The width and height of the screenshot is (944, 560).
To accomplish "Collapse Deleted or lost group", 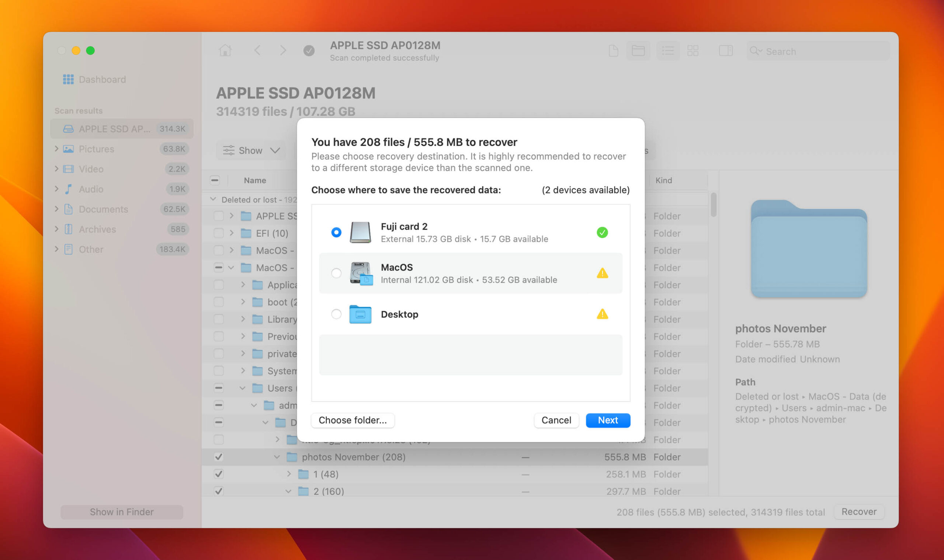I will pyautogui.click(x=213, y=199).
